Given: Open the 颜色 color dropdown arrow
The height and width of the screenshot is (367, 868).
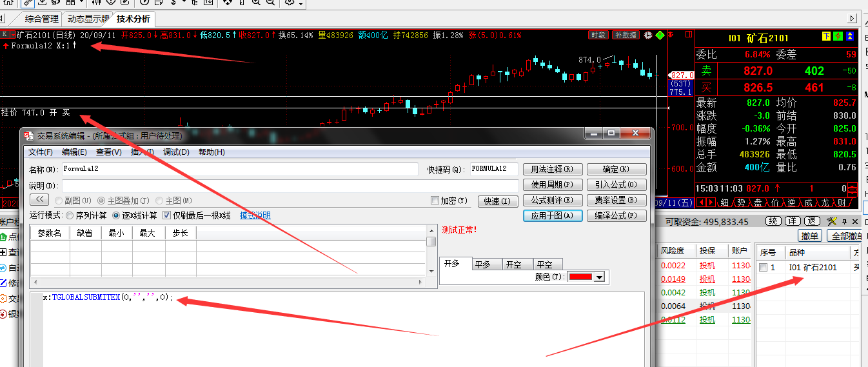Looking at the screenshot, I should click(x=599, y=277).
